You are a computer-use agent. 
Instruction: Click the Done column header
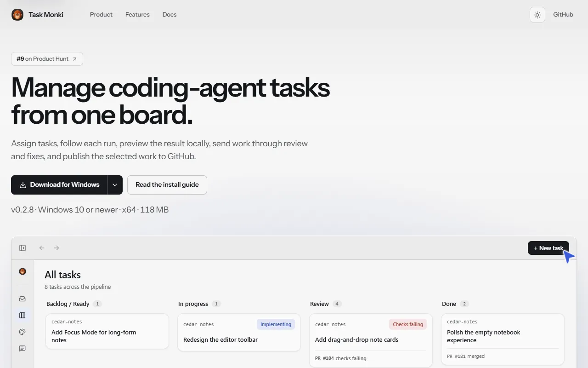click(x=449, y=304)
